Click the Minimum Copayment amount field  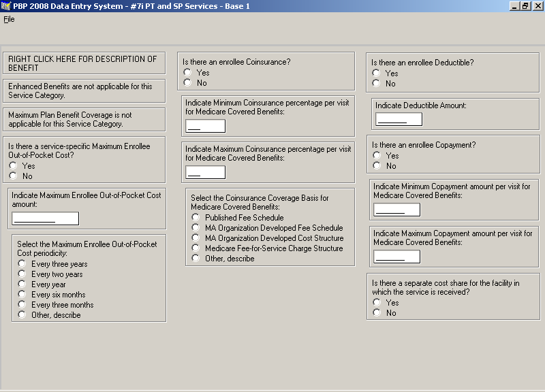tap(397, 210)
